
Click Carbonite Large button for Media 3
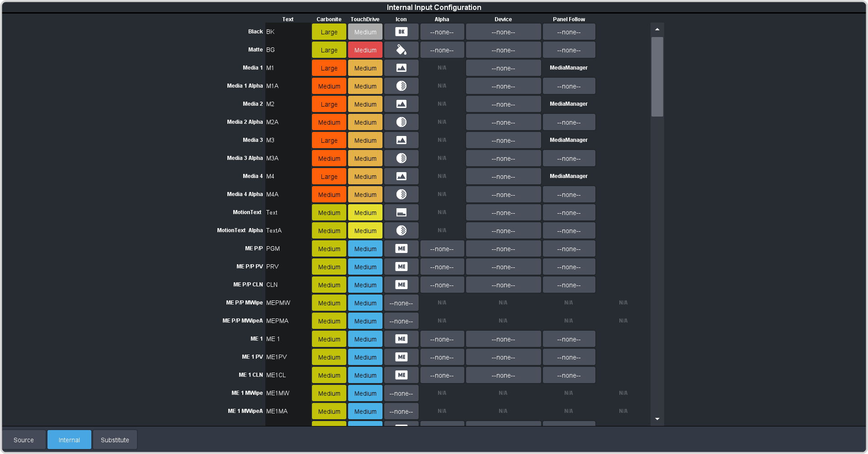tap(329, 140)
